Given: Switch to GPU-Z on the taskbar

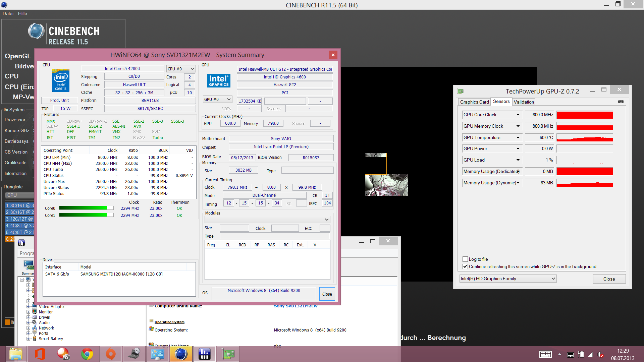Looking at the screenshot, I should tap(228, 354).
